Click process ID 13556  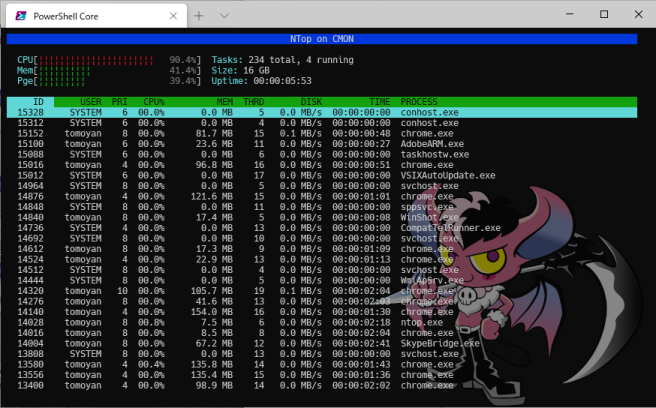tap(31, 375)
